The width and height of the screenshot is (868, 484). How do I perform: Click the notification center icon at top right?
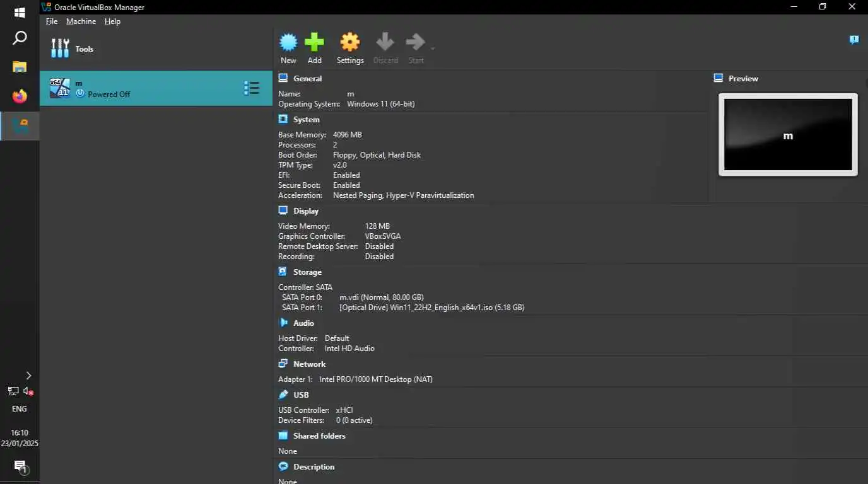click(853, 40)
